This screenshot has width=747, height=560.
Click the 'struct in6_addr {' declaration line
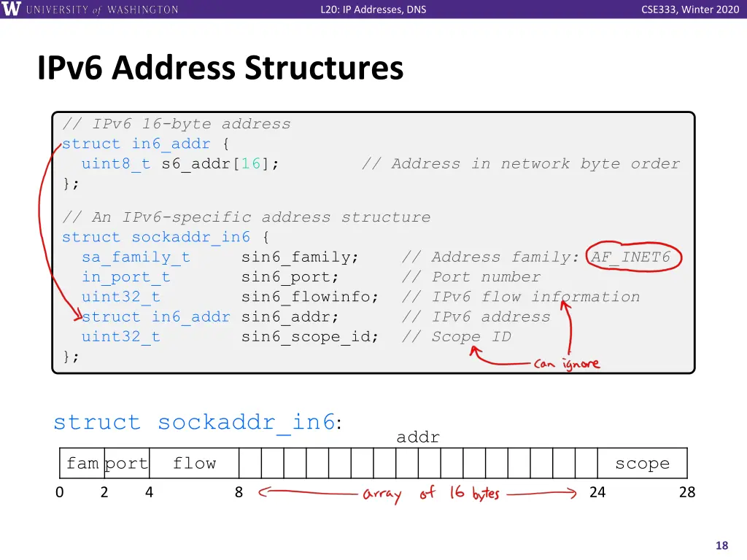point(146,144)
